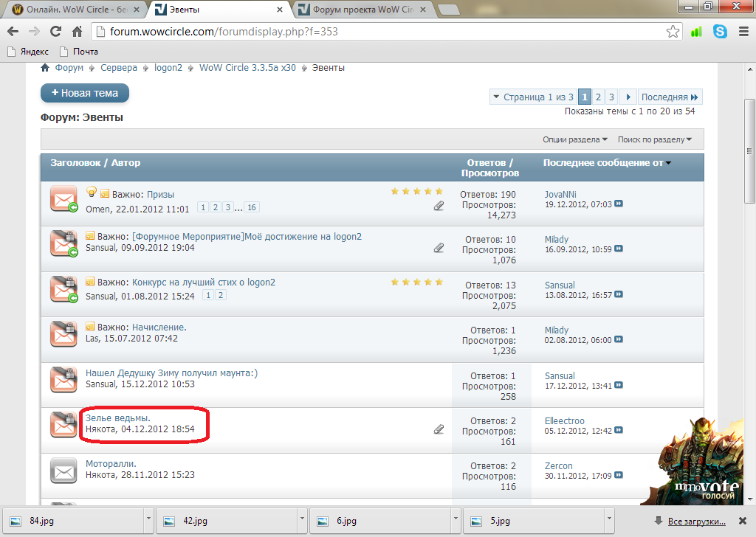The image size is (756, 537).
Task: Open the Нашел Дедушку Зиму thread
Action: [x=171, y=373]
